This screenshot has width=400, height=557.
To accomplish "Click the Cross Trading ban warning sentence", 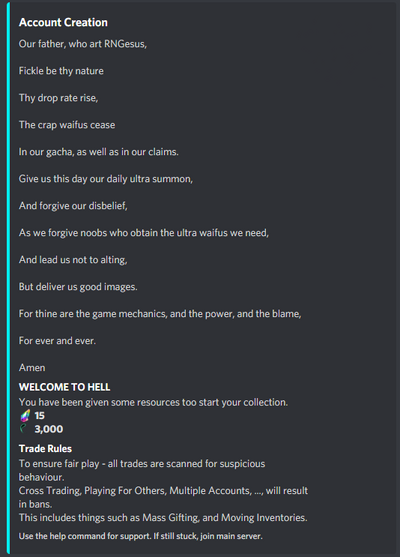I will pyautogui.click(x=163, y=497).
